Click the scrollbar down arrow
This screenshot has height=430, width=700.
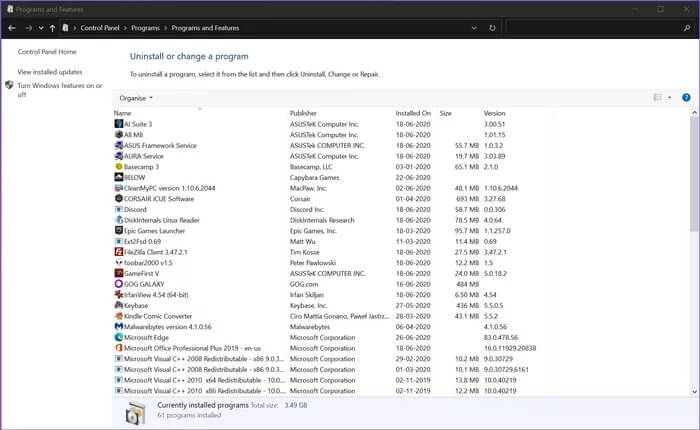(x=694, y=392)
